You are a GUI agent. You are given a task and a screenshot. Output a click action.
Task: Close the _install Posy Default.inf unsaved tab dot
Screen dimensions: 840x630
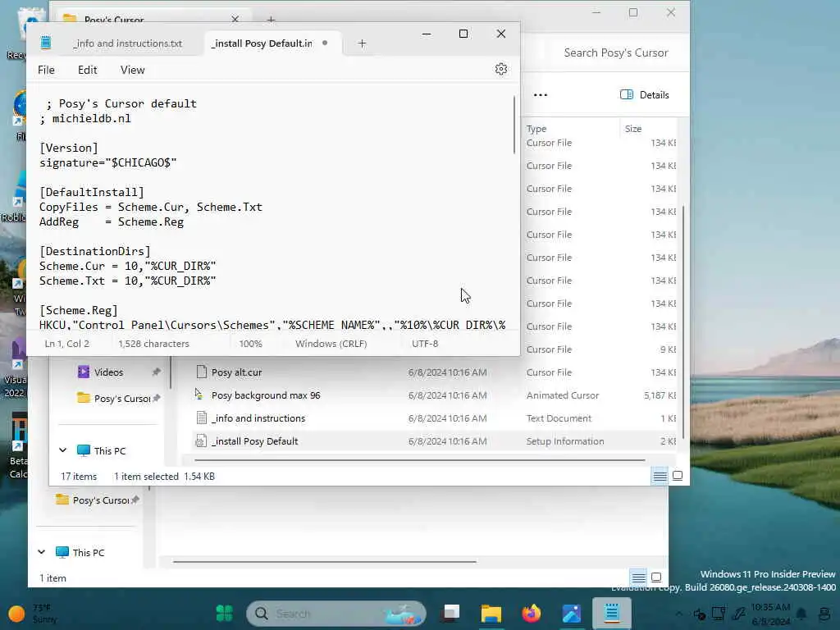(x=325, y=43)
